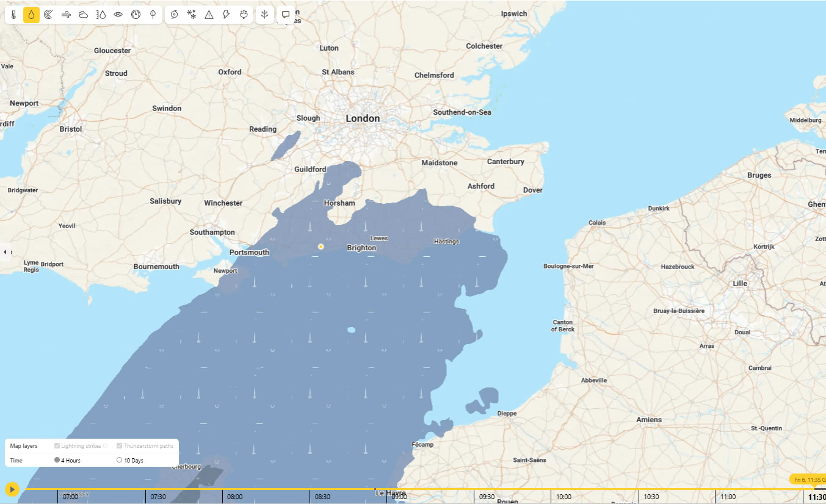Select the 4 Hours time option
The image size is (826, 504).
[57, 460]
